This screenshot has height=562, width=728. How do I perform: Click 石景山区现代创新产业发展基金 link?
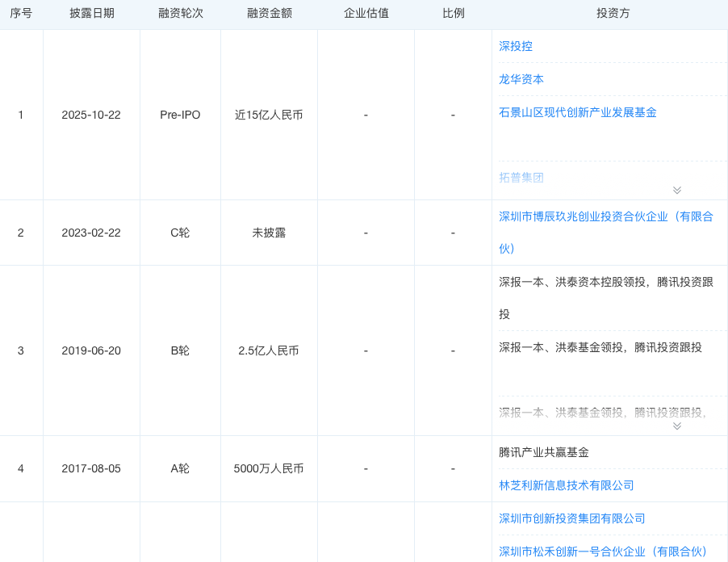tap(578, 112)
